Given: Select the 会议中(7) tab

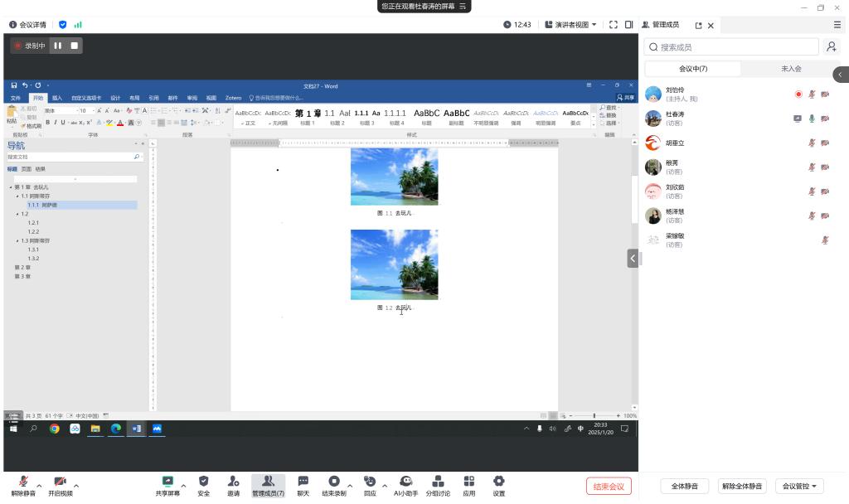Looking at the screenshot, I should 693,69.
